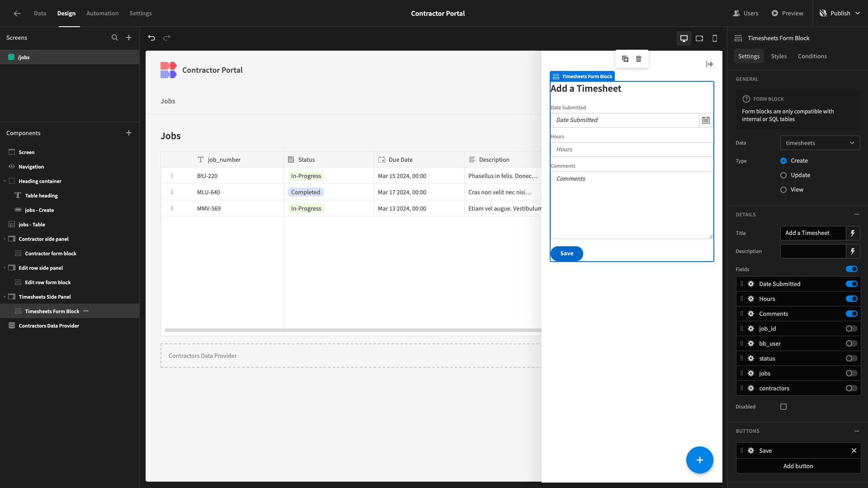Click the delete form block icon
868x488 pixels.
click(x=638, y=59)
